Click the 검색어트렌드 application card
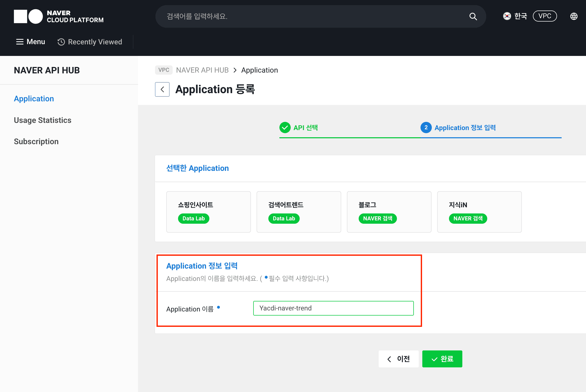The image size is (586, 392). (299, 212)
